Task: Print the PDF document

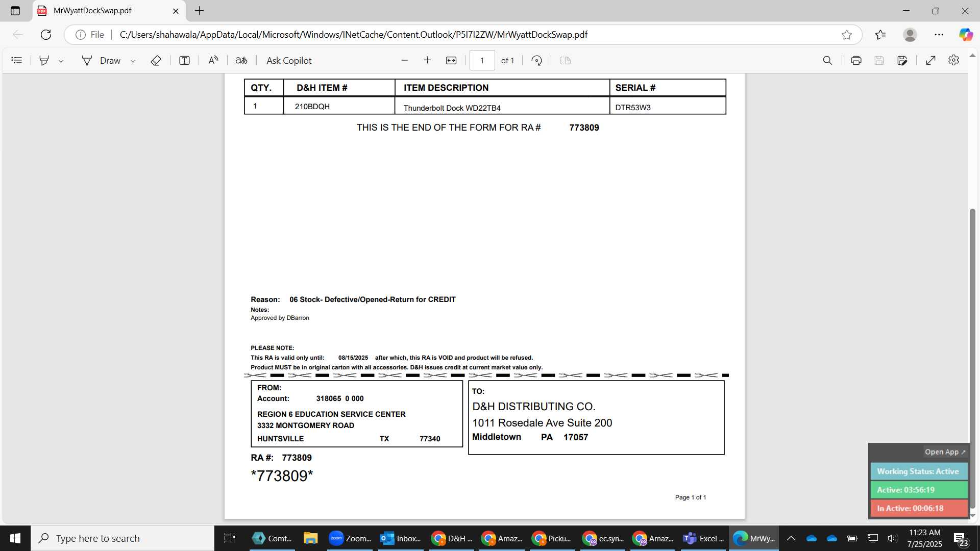Action: 856,60
